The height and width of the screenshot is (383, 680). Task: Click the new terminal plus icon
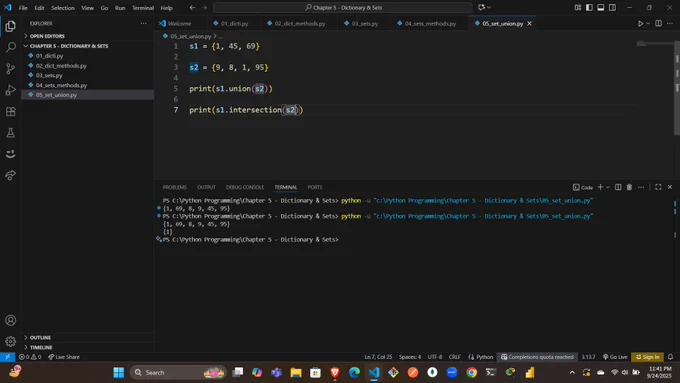pos(600,187)
